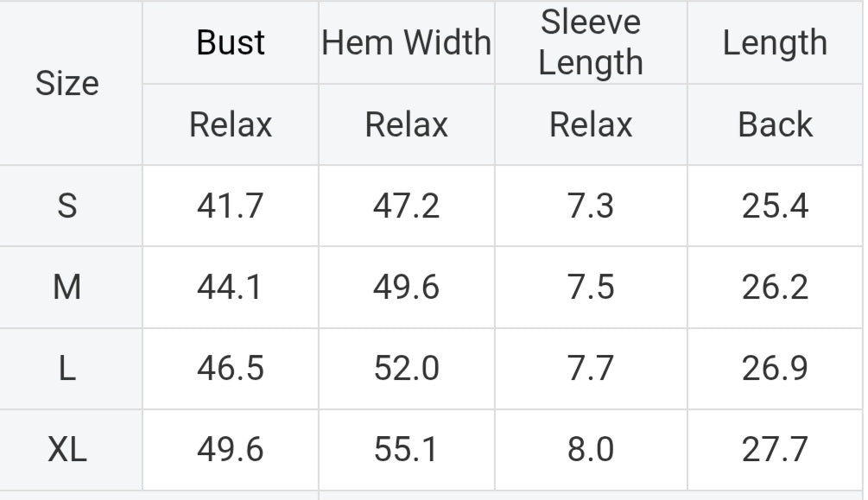This screenshot has height=500, width=868.
Task: Select the 7.3 sleeve length cell
Action: (x=591, y=206)
